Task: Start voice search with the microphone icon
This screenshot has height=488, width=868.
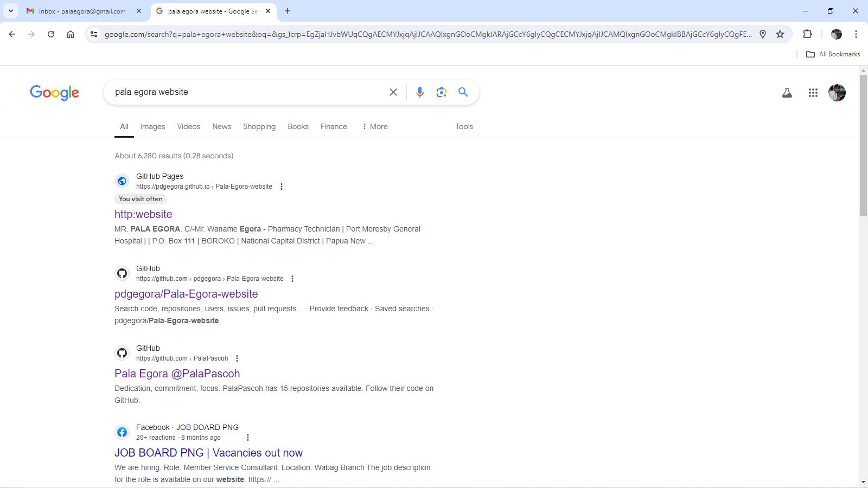Action: coord(419,92)
